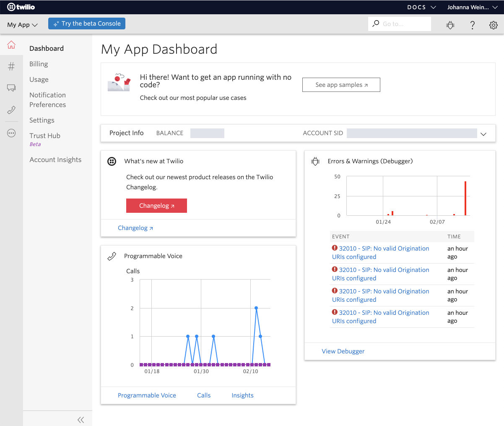Click the Twilio icon beside What's new
The height and width of the screenshot is (426, 504).
pos(112,161)
